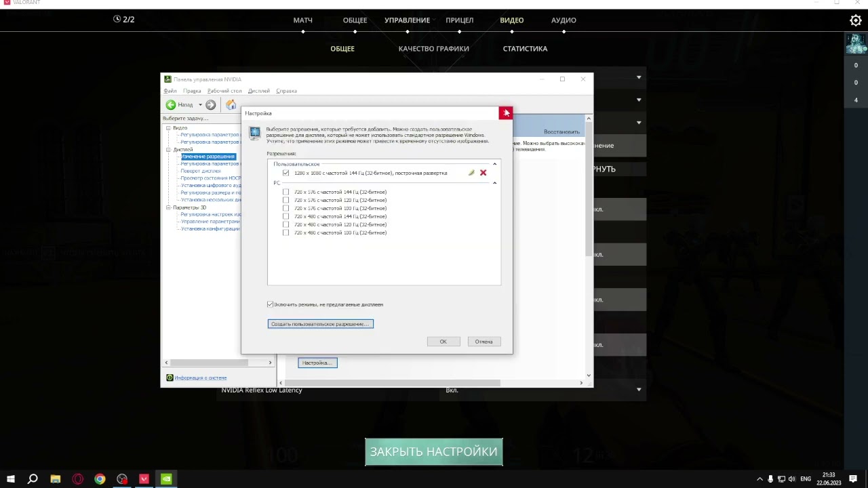Click the NVIDIA system information icon

(170, 378)
